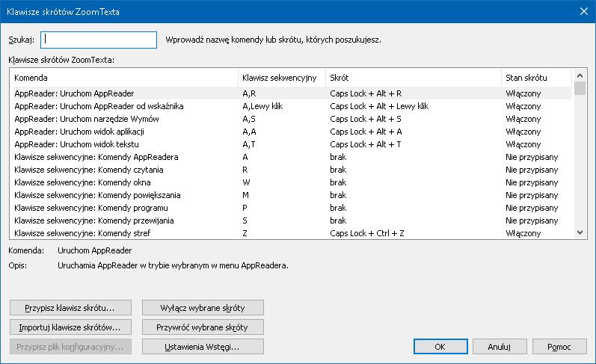Click sequential key cell P

click(245, 208)
